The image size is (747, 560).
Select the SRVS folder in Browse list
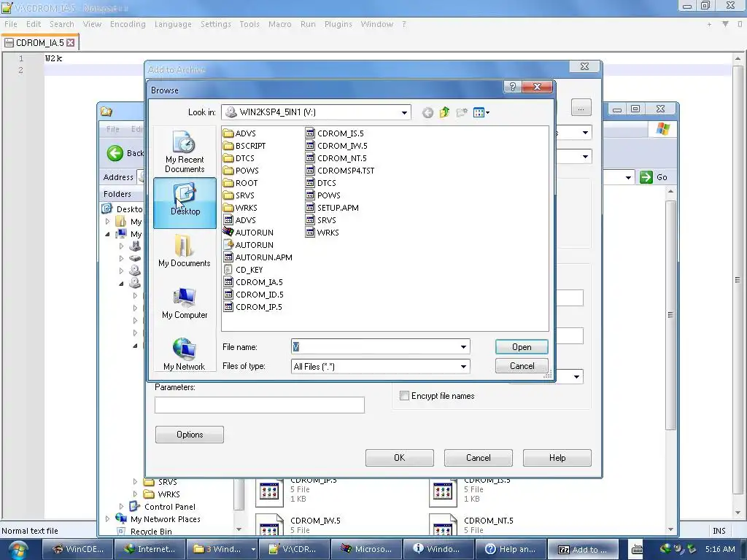click(x=239, y=195)
